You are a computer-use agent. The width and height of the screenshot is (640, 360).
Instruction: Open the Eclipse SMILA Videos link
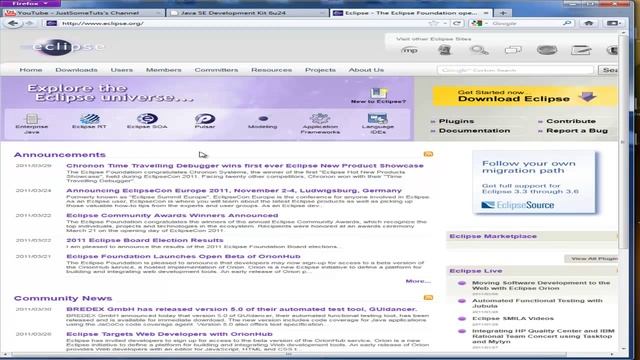(513, 318)
